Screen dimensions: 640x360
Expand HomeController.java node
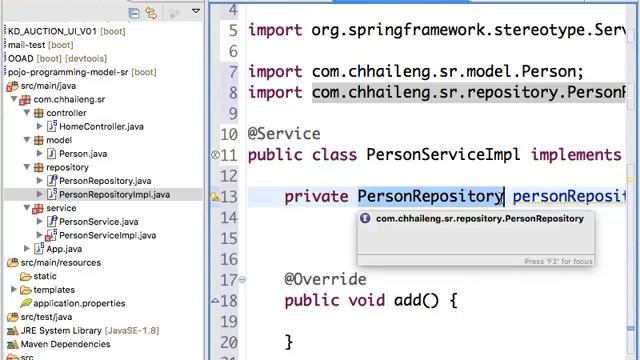point(40,126)
